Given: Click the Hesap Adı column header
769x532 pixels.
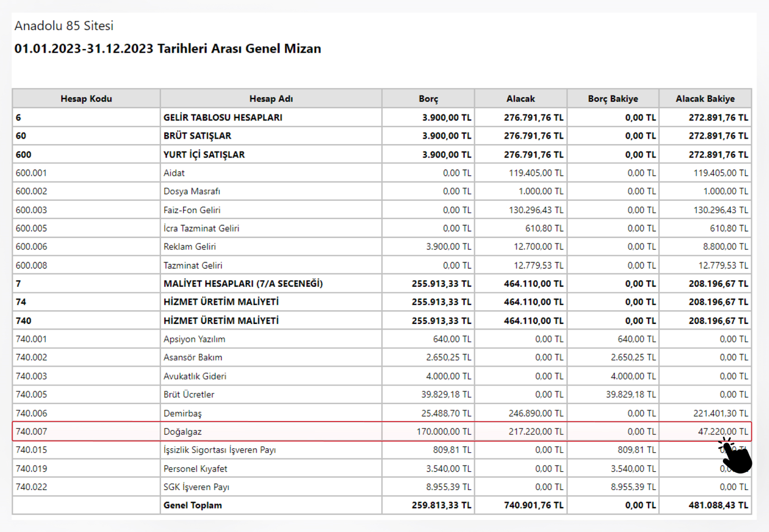Looking at the screenshot, I should 271,99.
